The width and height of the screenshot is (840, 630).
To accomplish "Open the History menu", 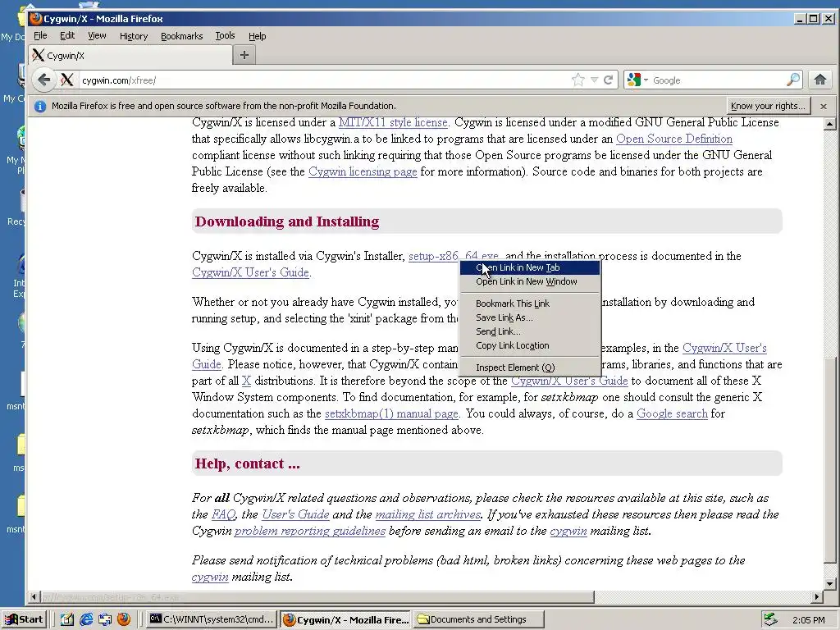I will (x=134, y=36).
